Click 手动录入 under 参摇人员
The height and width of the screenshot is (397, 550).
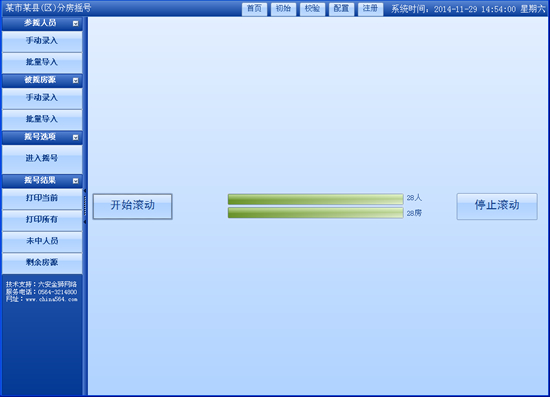pos(42,41)
